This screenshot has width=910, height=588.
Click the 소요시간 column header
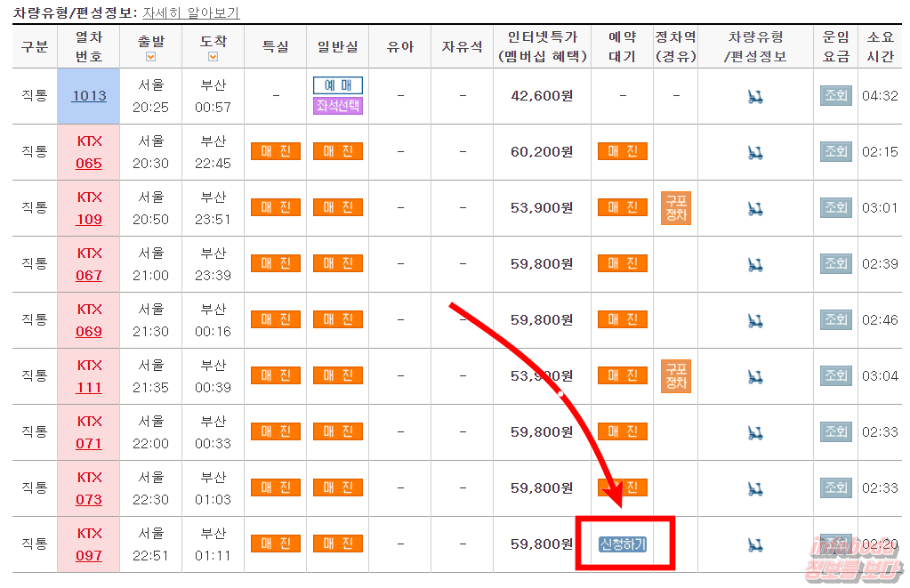click(880, 46)
